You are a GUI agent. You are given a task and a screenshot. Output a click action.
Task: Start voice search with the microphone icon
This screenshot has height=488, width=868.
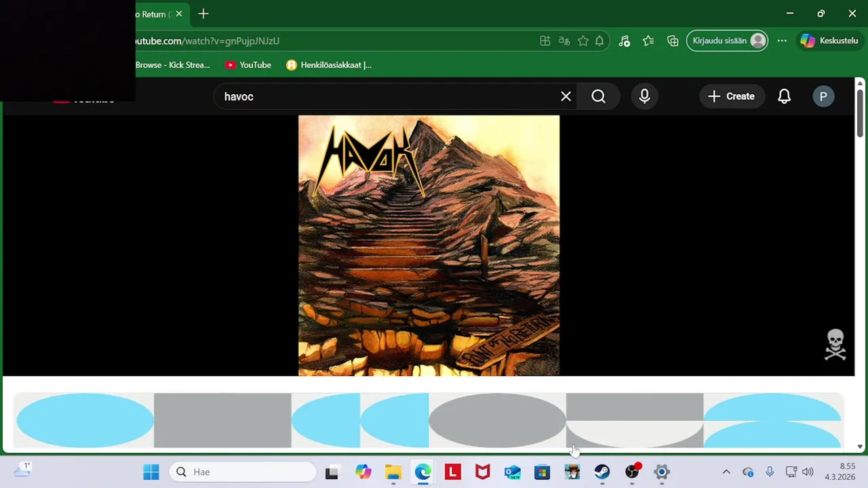[644, 96]
